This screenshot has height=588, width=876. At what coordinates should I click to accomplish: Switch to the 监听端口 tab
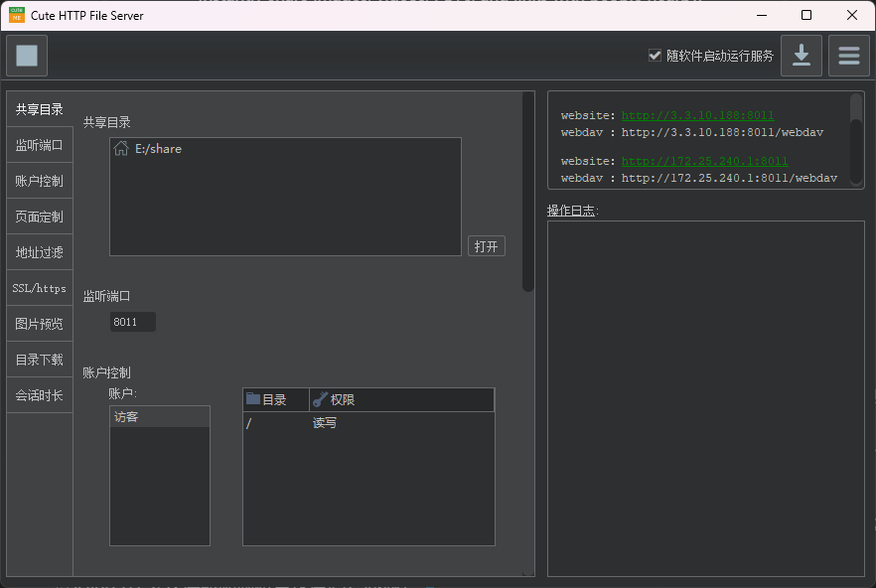pyautogui.click(x=40, y=145)
